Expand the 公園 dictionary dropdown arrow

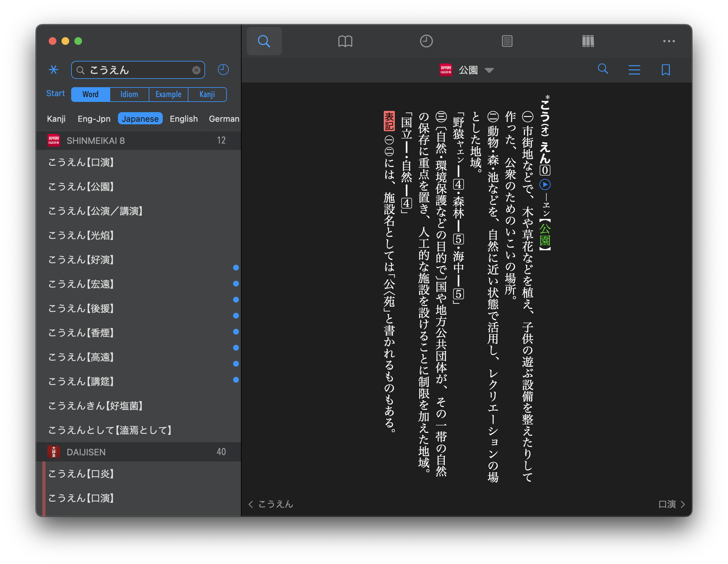click(489, 70)
